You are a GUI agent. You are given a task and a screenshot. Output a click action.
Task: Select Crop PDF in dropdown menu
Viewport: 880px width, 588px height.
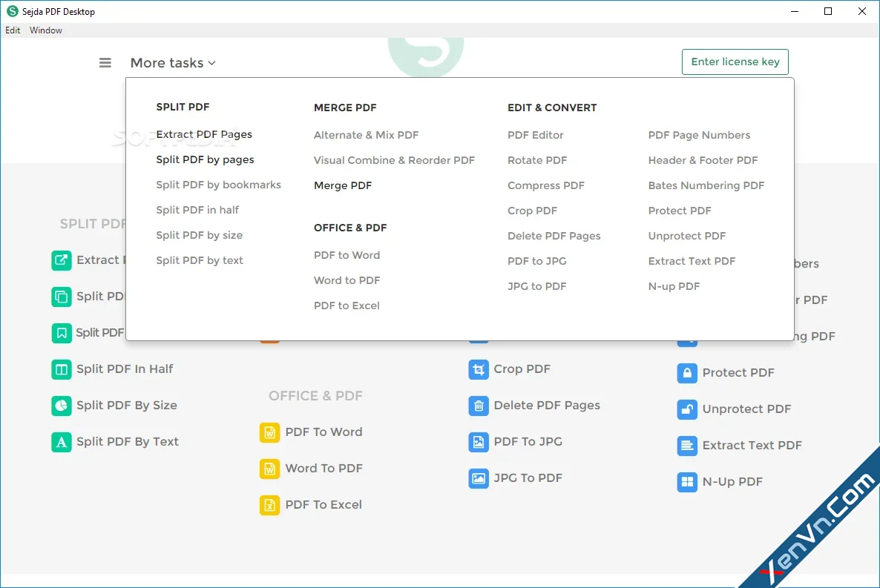[532, 211]
